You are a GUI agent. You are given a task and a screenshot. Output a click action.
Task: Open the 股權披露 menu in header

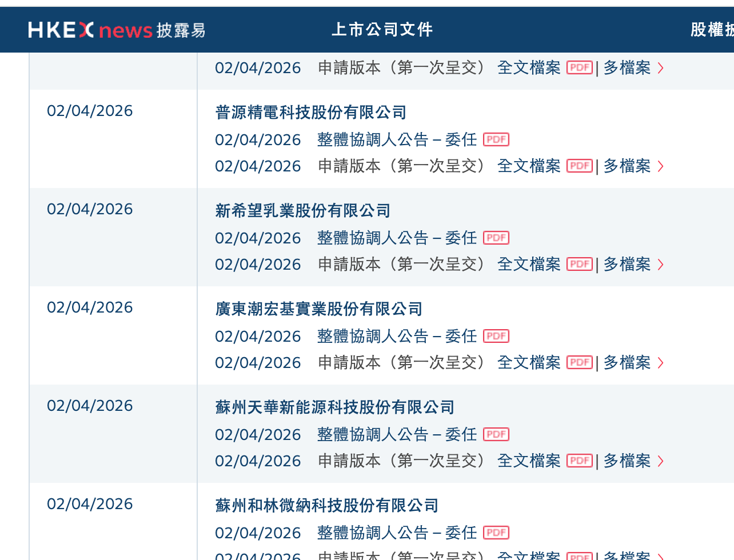711,30
